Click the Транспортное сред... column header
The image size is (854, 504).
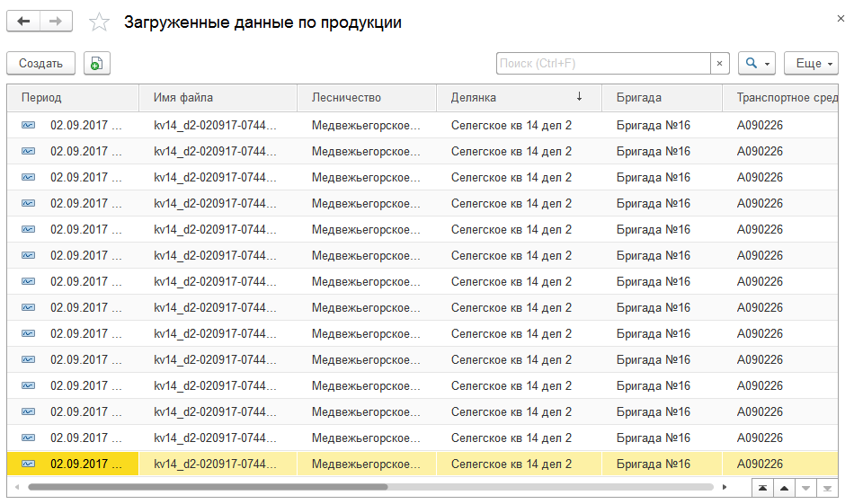click(780, 98)
